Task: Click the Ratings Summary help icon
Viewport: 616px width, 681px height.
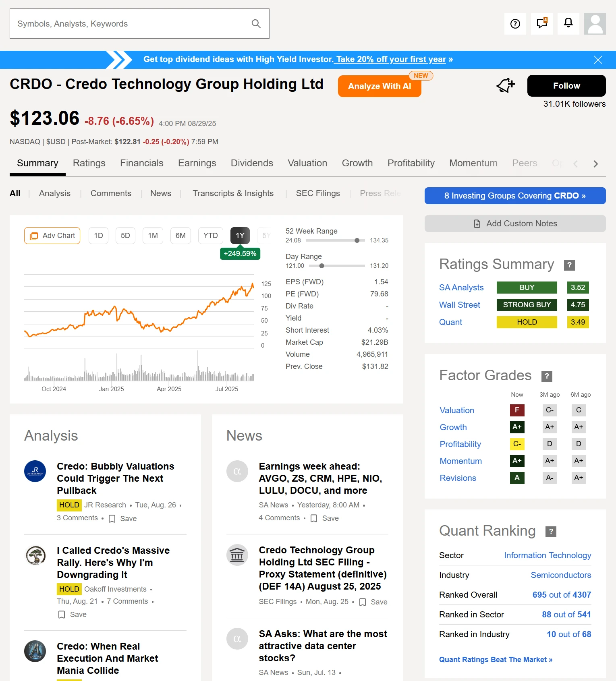Action: point(569,265)
